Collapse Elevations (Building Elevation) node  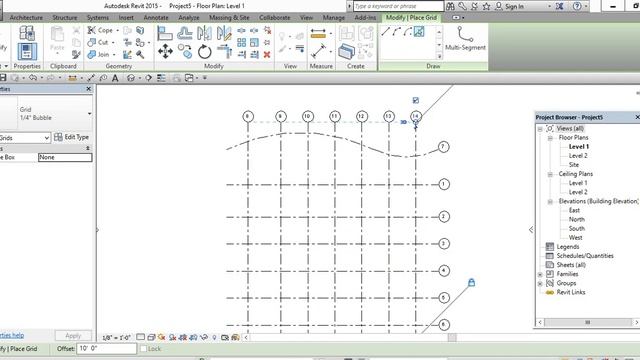[550, 202]
